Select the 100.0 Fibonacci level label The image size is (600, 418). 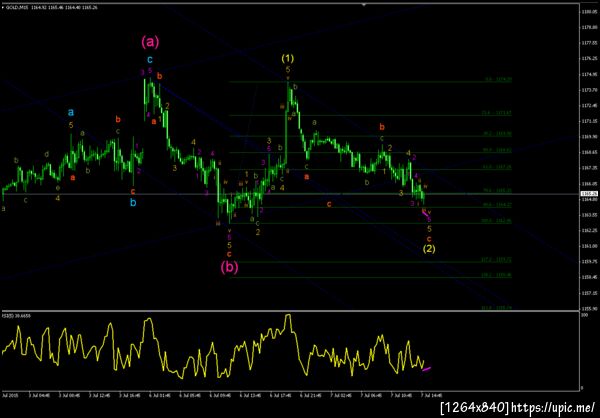pos(498,221)
